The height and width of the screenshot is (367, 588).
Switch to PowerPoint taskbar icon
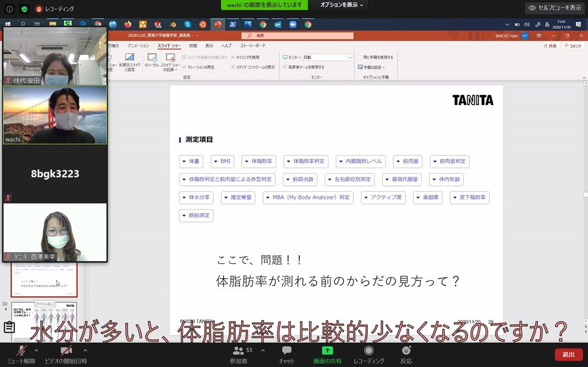(x=218, y=25)
